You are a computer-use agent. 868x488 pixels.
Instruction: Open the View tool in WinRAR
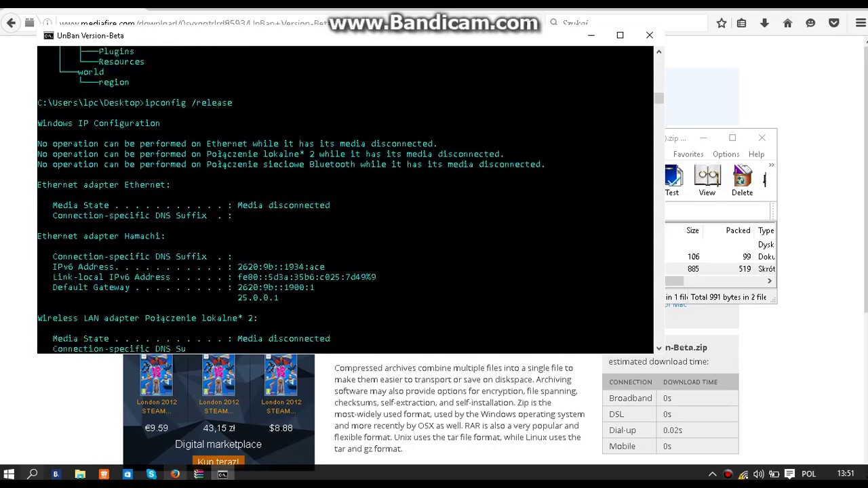click(707, 180)
